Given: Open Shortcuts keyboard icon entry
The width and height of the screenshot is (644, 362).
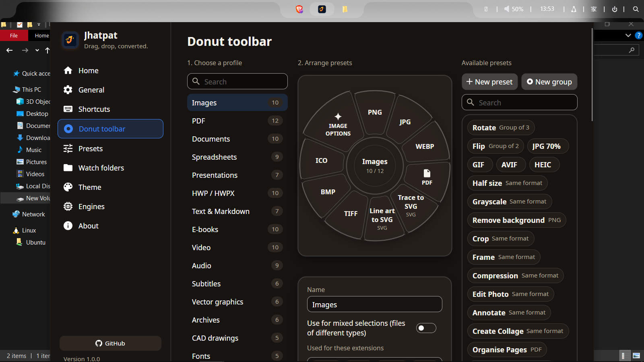Looking at the screenshot, I should (x=110, y=109).
